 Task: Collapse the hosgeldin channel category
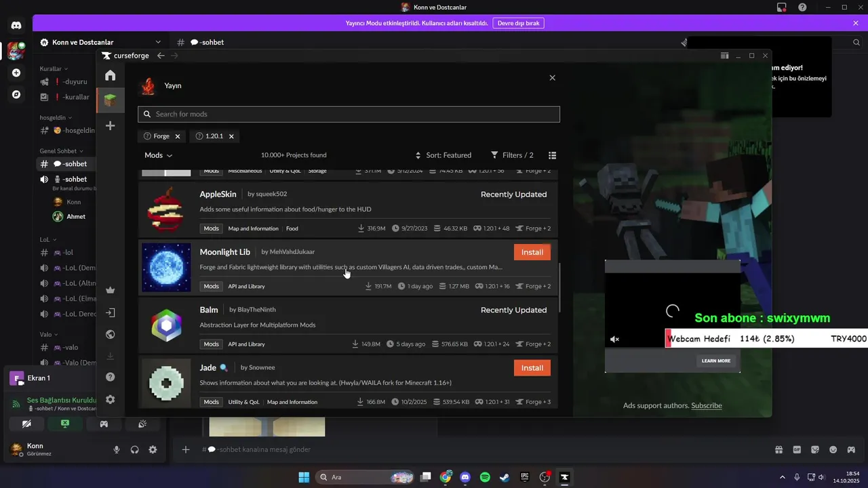coord(55,118)
